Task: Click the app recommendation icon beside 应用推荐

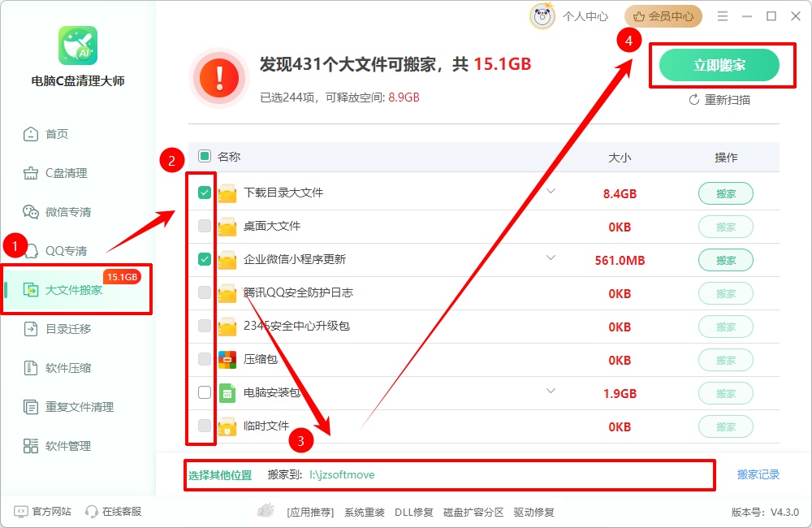Action: pyautogui.click(x=266, y=510)
